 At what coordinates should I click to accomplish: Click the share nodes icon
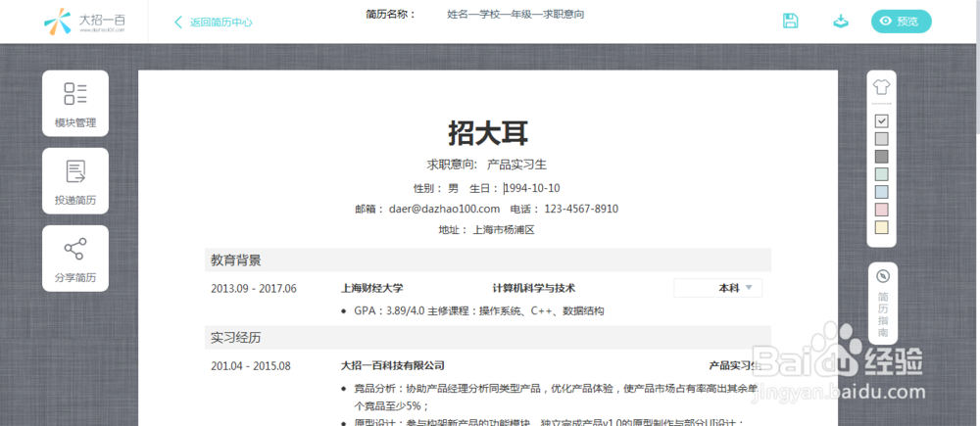click(75, 249)
